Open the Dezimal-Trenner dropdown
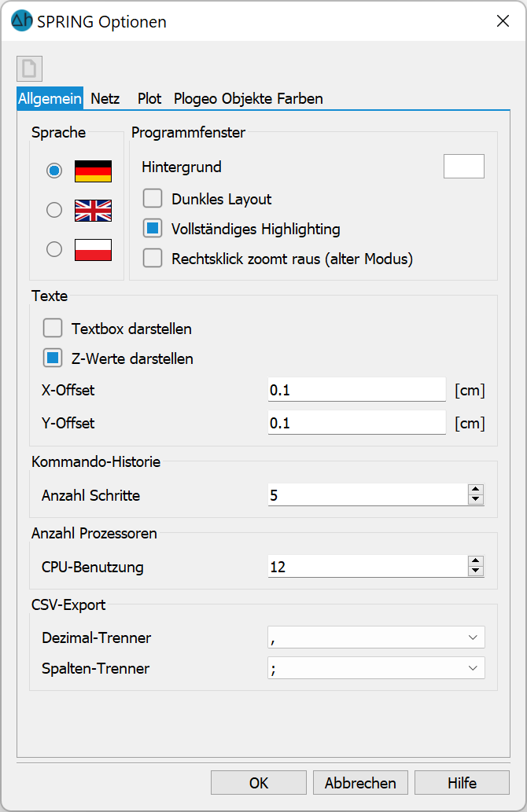The width and height of the screenshot is (527, 812). coord(376,637)
